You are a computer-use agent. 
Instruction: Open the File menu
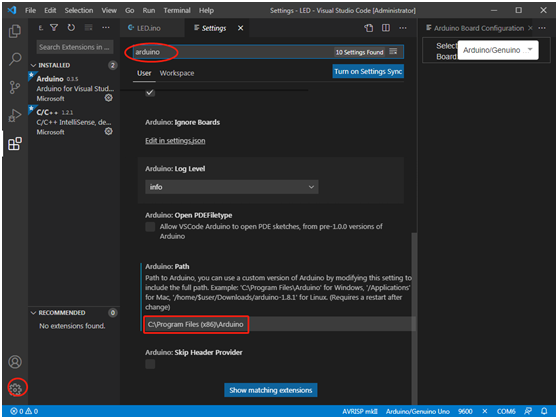pos(31,10)
